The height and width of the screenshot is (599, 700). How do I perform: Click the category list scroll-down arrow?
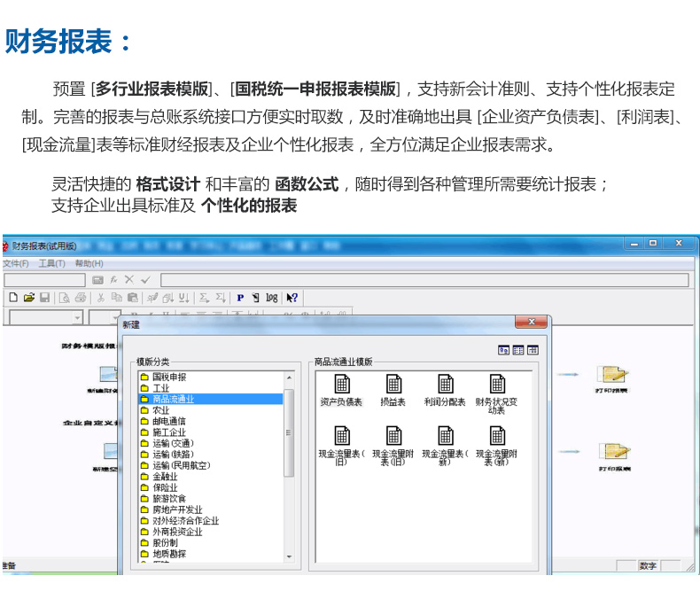(x=289, y=556)
